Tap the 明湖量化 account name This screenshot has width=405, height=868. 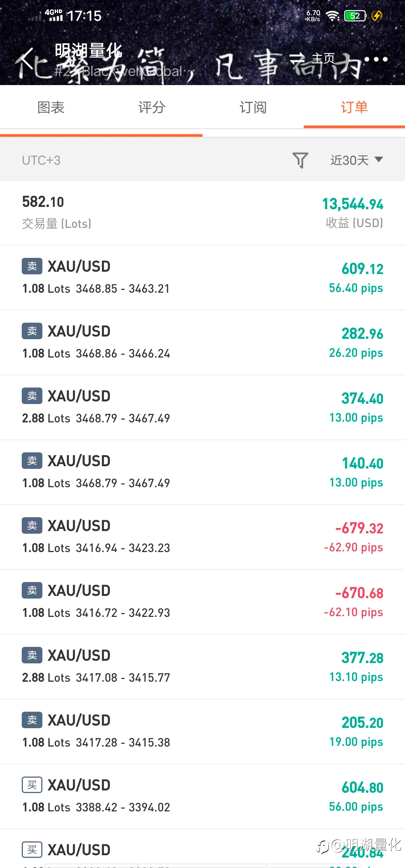point(88,50)
